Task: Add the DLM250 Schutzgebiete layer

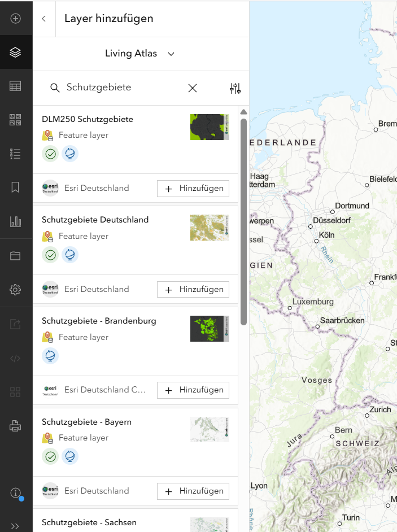Action: tap(193, 188)
